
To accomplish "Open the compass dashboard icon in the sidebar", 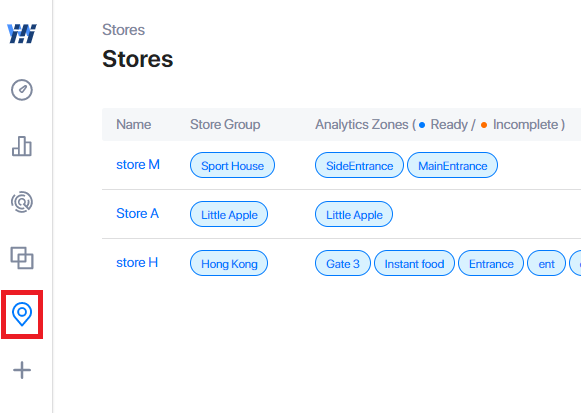I will [x=22, y=90].
